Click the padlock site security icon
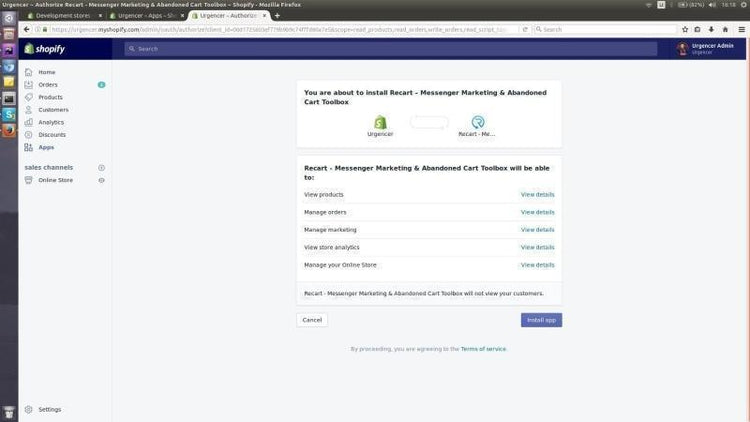This screenshot has height=422, width=750. 45,30
